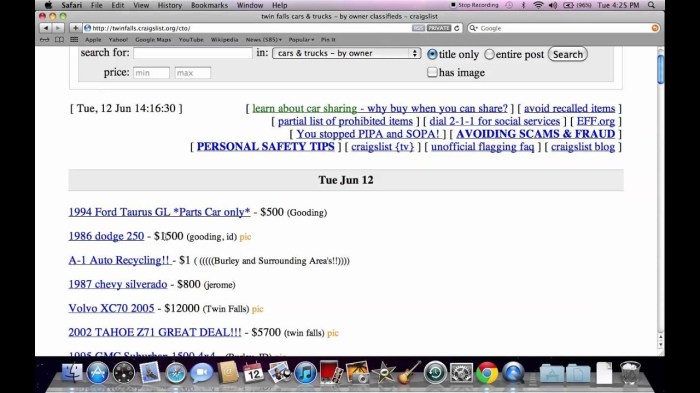Click the Search button

click(x=567, y=54)
